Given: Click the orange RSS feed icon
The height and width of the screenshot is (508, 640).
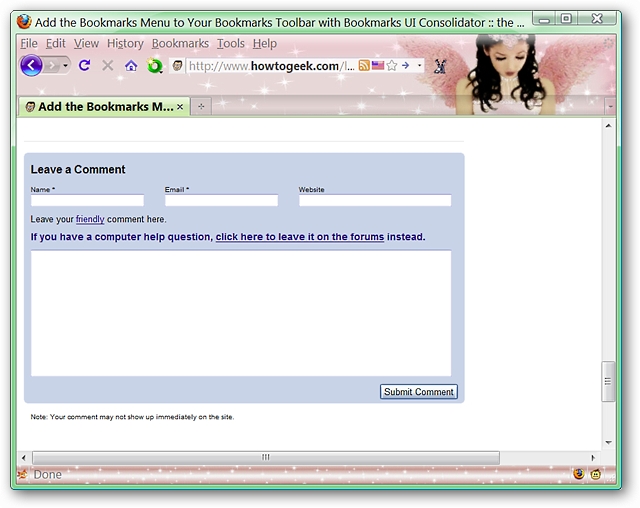Looking at the screenshot, I should 364,65.
